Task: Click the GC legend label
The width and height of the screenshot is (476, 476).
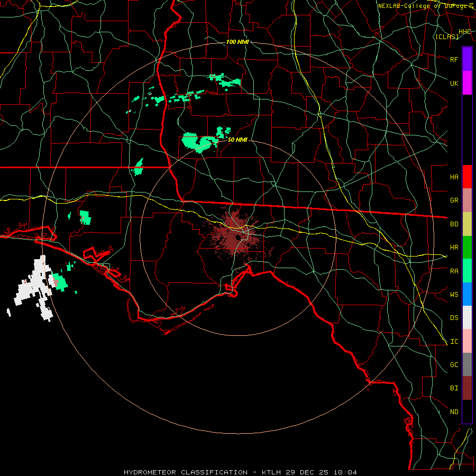Action: [x=454, y=365]
